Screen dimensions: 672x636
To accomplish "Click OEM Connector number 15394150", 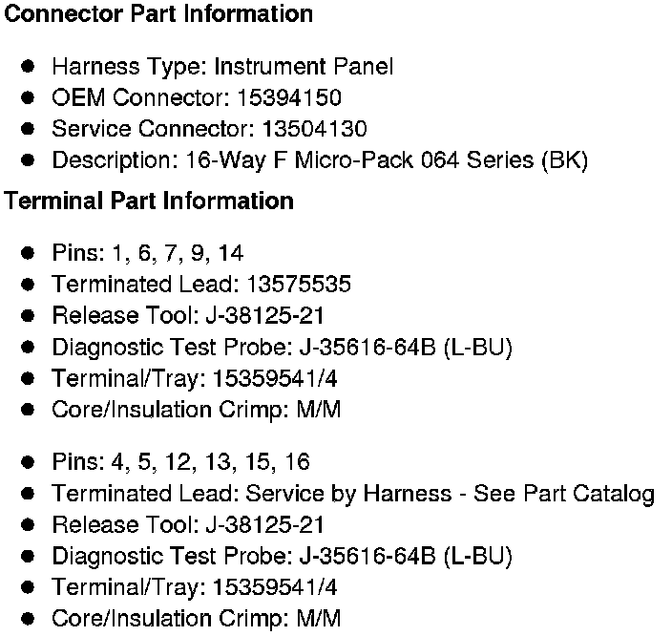I will tap(289, 97).
